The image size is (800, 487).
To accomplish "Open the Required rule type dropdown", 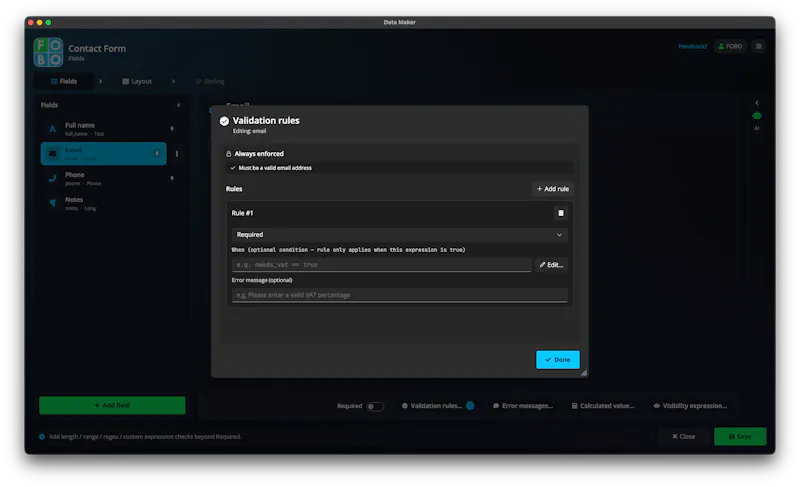I will [x=399, y=235].
